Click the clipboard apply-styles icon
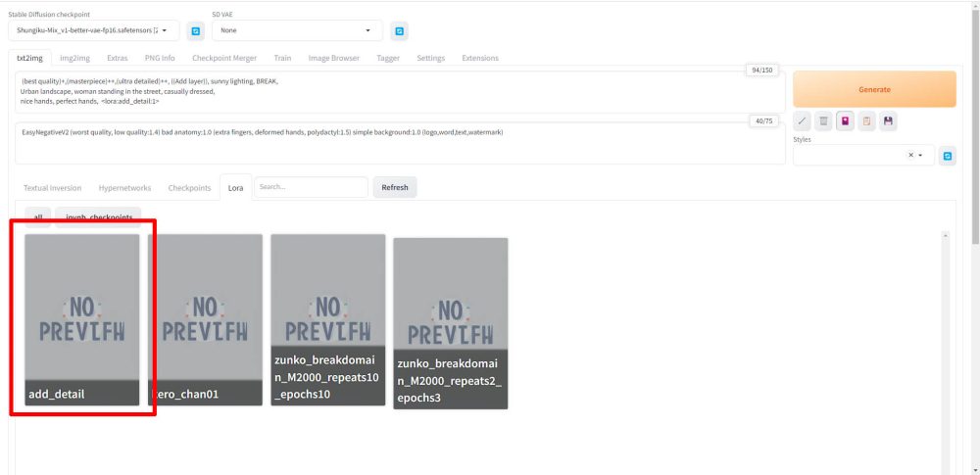 point(867,120)
